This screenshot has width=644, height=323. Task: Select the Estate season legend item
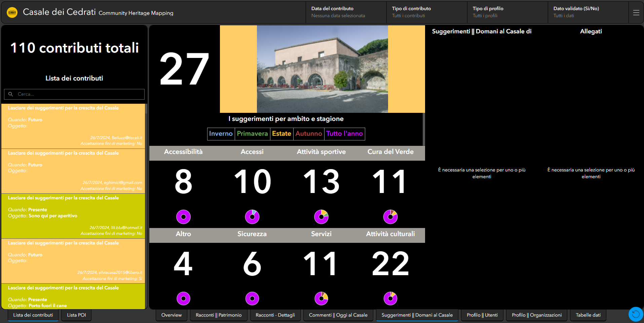(281, 134)
